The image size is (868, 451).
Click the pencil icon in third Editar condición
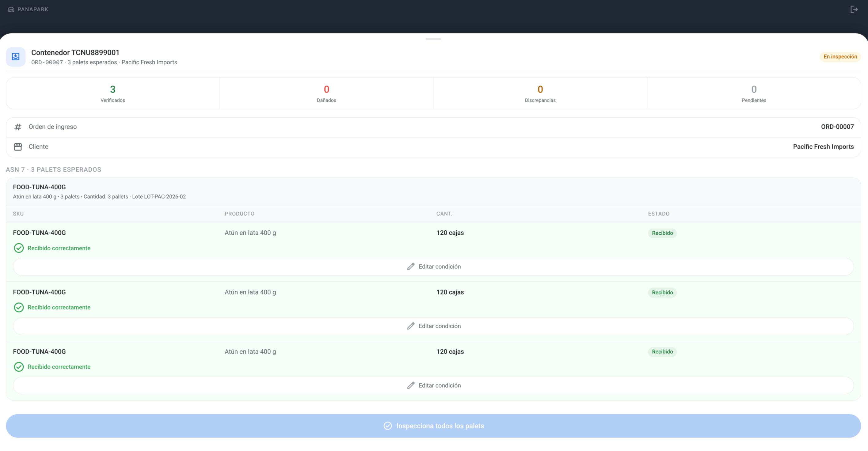(411, 386)
